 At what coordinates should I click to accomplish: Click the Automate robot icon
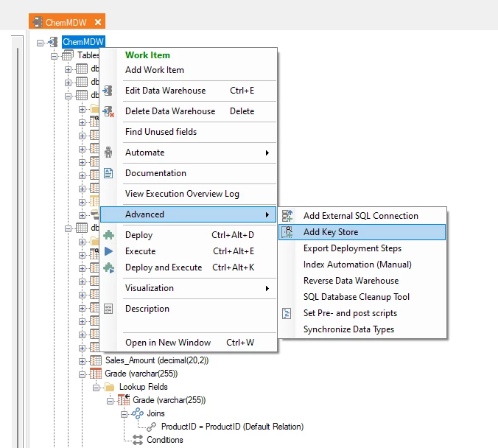pyautogui.click(x=108, y=153)
